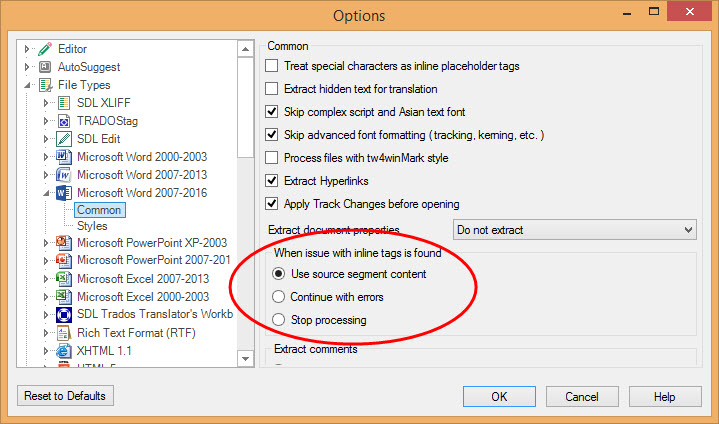Click the Rich Text Format (RTF) icon
The height and width of the screenshot is (424, 719).
tap(63, 333)
